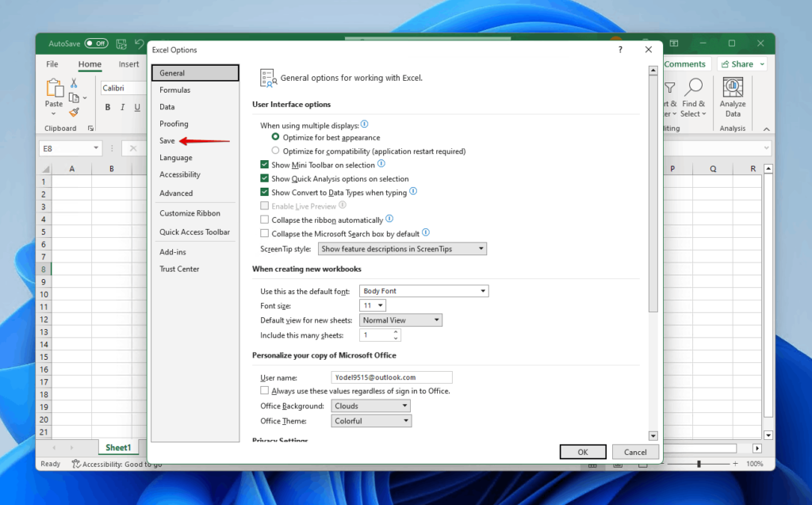Image resolution: width=812 pixels, height=505 pixels.
Task: Click the User name text field
Action: coord(392,377)
